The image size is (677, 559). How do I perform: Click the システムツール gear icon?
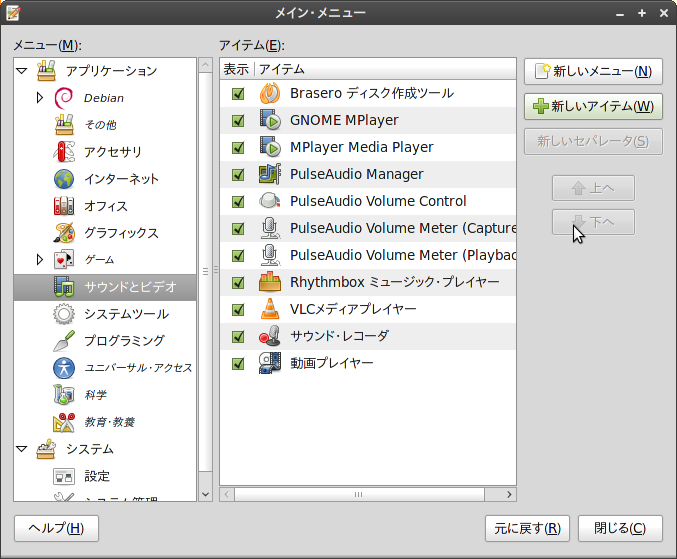[x=64, y=314]
